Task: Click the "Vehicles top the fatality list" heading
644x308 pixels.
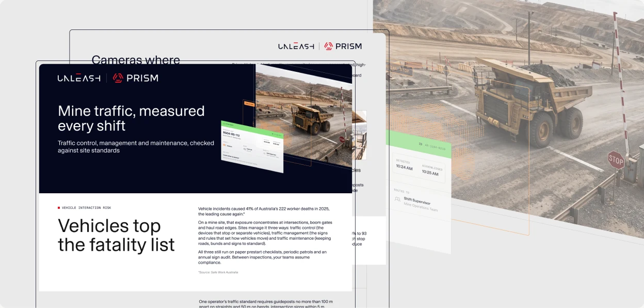Action: (116, 235)
